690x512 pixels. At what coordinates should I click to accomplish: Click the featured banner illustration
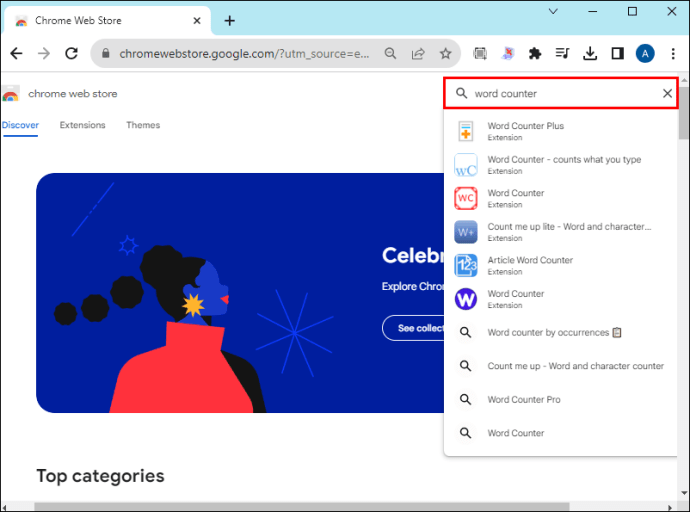pyautogui.click(x=240, y=293)
